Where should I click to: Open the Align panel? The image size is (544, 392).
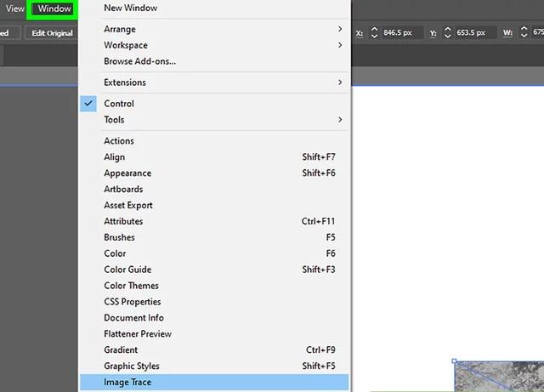(214, 157)
